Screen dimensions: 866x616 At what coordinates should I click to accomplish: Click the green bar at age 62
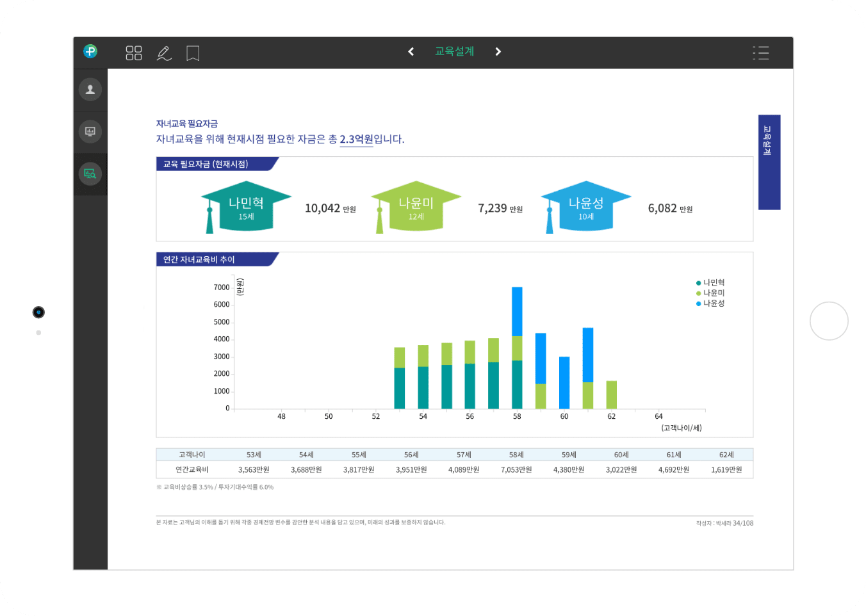[612, 394]
